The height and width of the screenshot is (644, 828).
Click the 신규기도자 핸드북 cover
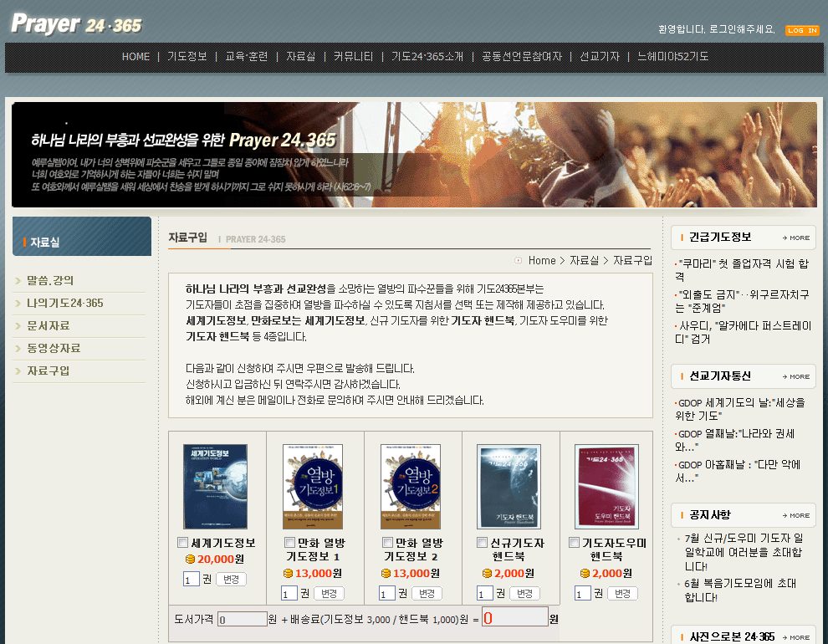pyautogui.click(x=509, y=487)
